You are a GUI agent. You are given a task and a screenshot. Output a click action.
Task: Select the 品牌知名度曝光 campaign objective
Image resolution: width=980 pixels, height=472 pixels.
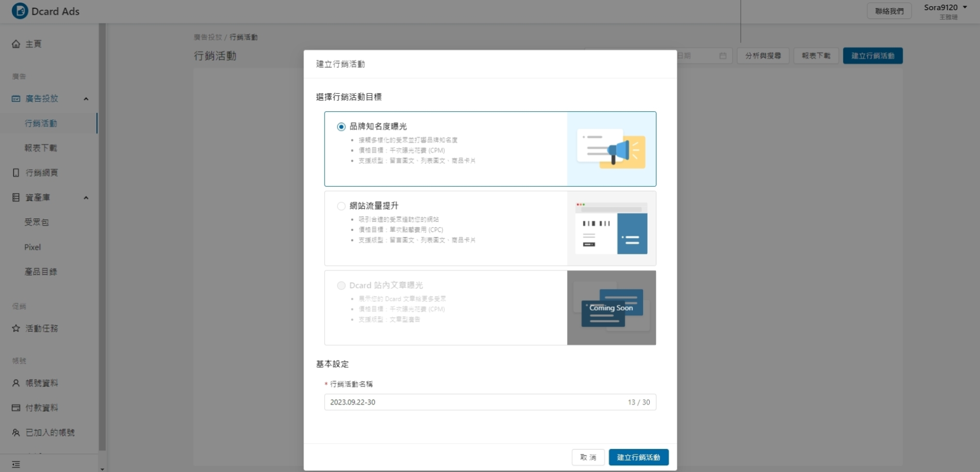pos(341,127)
